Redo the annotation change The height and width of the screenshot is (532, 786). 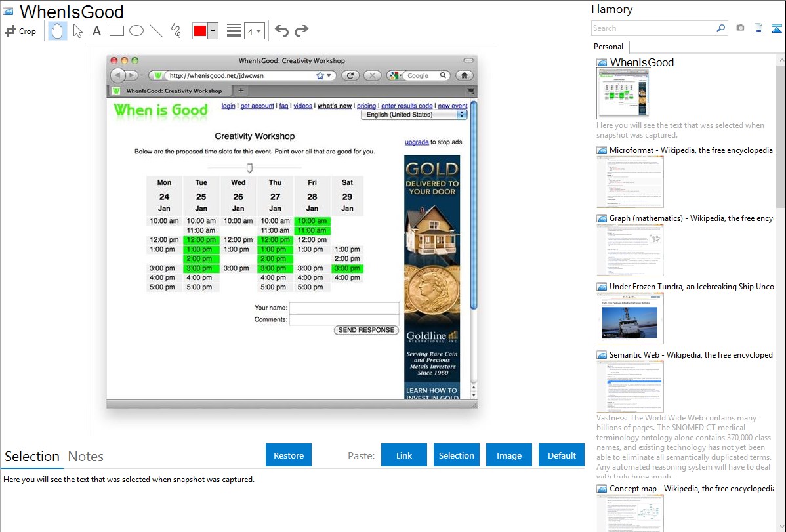301,31
